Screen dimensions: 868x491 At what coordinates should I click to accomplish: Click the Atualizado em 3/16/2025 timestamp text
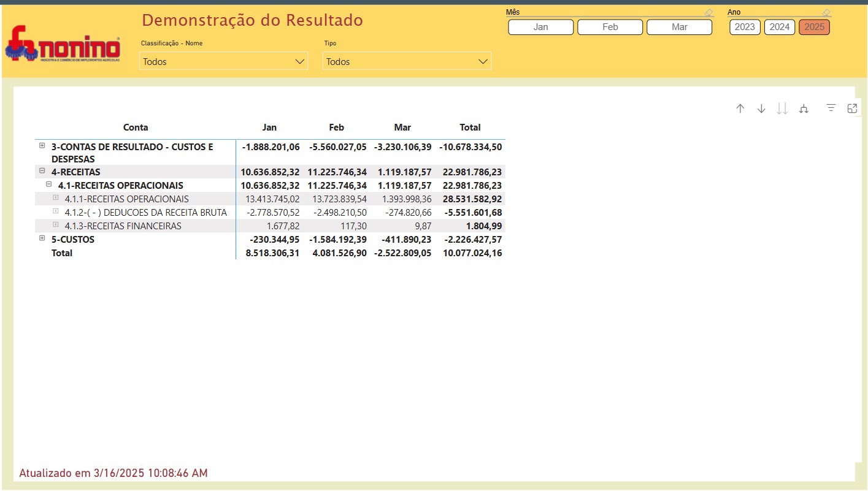(113, 473)
